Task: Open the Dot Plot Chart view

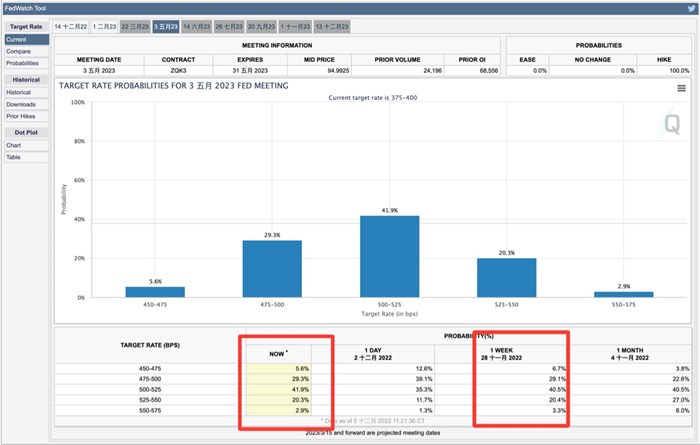Action: pyautogui.click(x=14, y=145)
